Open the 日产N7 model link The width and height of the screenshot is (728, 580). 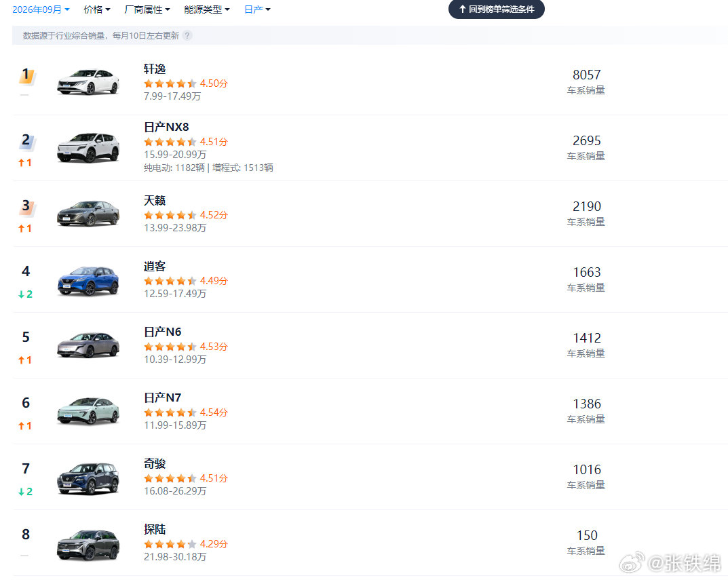163,398
